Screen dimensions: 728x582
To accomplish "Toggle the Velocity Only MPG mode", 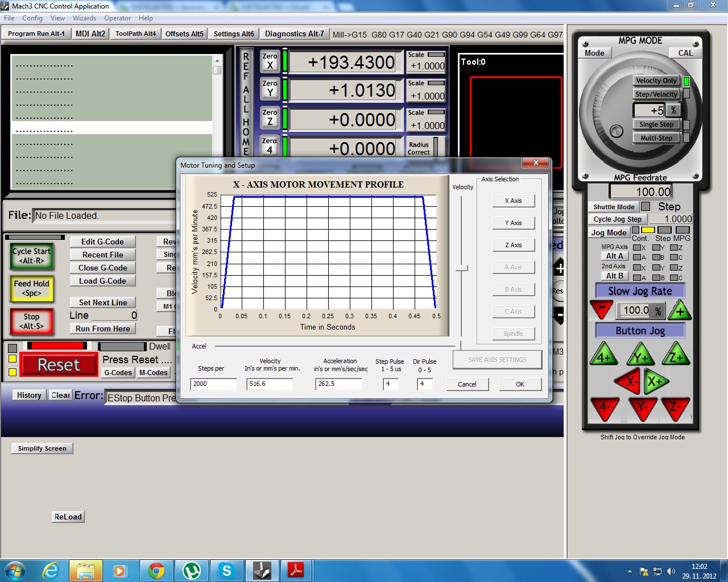I will pos(656,81).
